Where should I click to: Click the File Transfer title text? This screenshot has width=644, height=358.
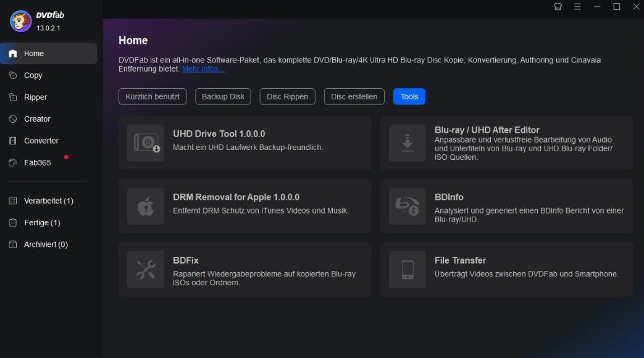(x=460, y=260)
